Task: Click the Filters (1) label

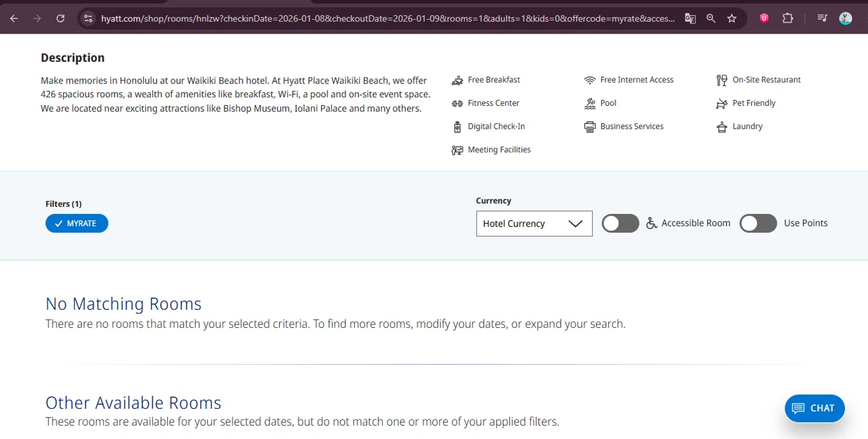Action: pos(64,204)
